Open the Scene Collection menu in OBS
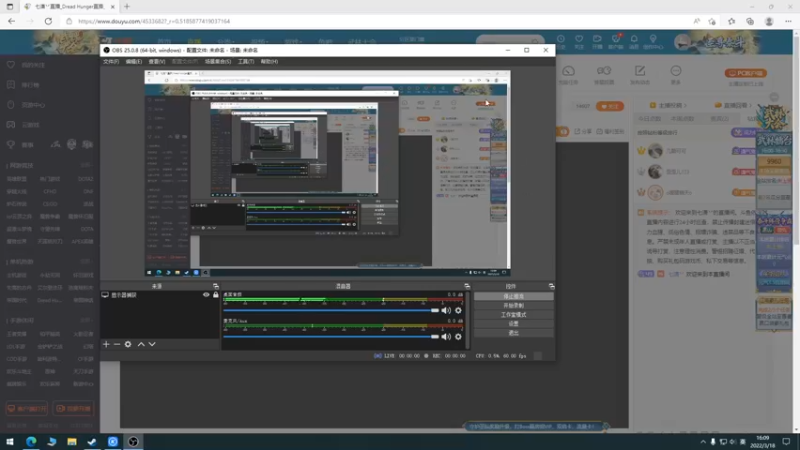The width and height of the screenshot is (800, 450). tap(218, 61)
